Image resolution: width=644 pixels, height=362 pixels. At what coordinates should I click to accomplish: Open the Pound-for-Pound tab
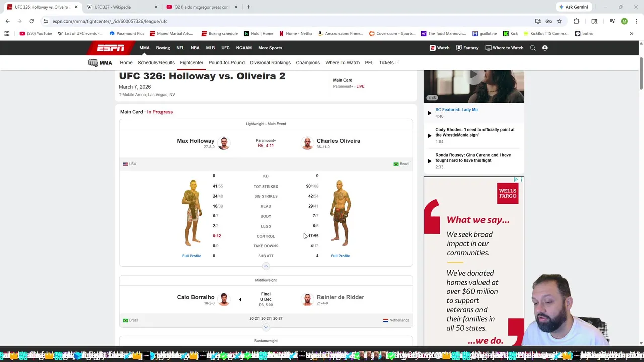226,63
